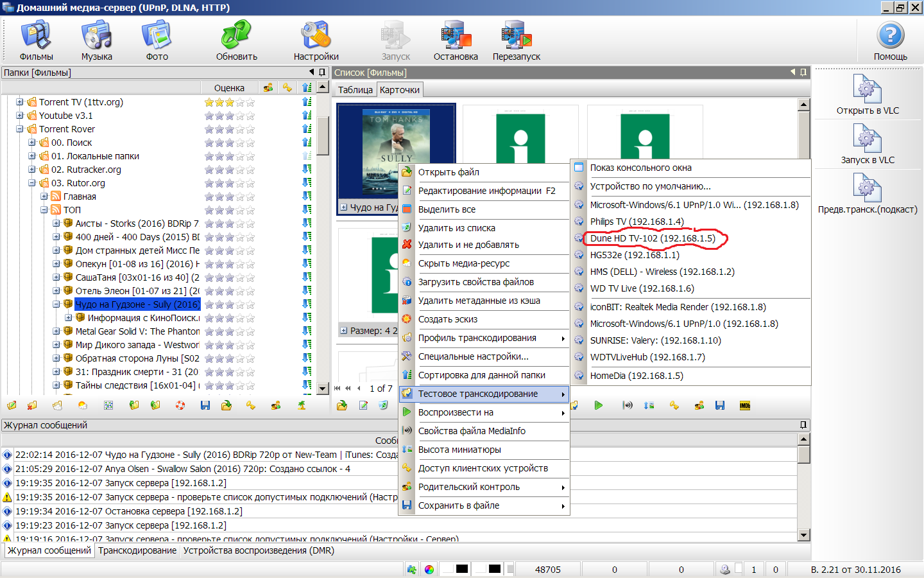This screenshot has height=578, width=924.
Task: Expand the Главная folder node
Action: pos(44,197)
